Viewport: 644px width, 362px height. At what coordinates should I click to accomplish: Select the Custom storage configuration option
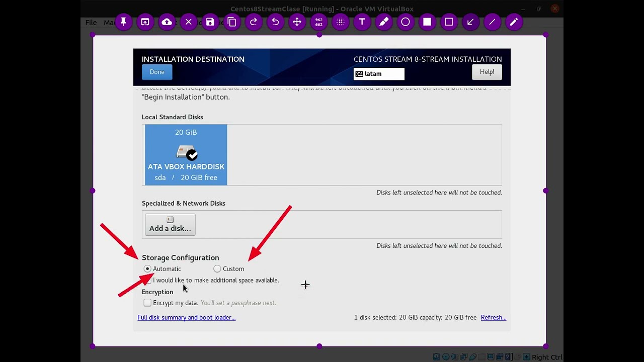pyautogui.click(x=228, y=269)
